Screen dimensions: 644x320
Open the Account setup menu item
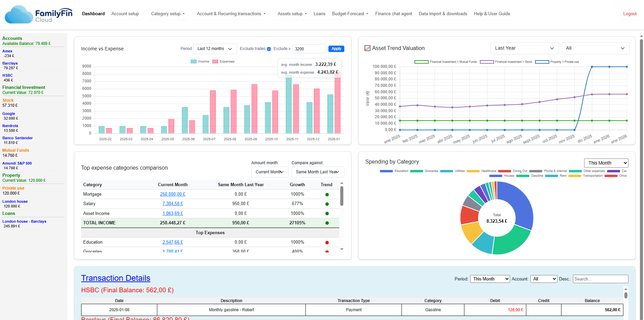coord(125,14)
